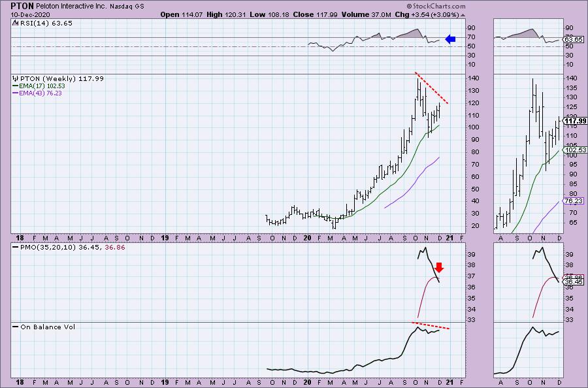Viewport: 588px width, 388px height.
Task: Click the 'Open 114.07' value
Action: 182,15
